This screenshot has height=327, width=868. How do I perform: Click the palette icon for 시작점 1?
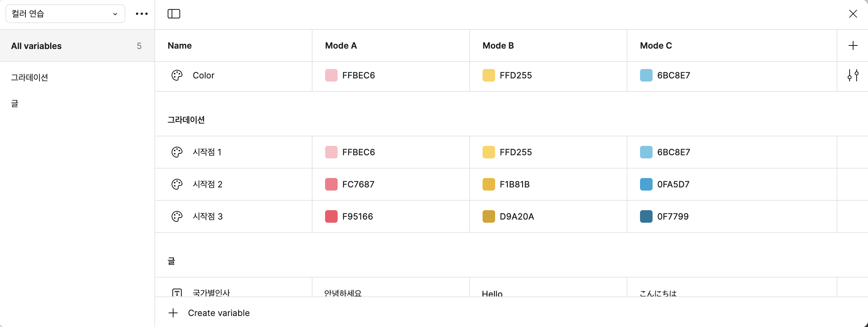(177, 152)
